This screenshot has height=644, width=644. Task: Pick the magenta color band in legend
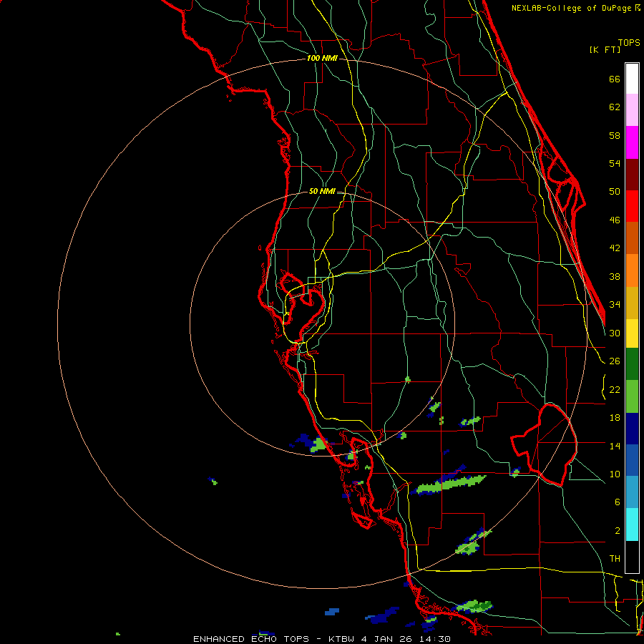tap(632, 142)
